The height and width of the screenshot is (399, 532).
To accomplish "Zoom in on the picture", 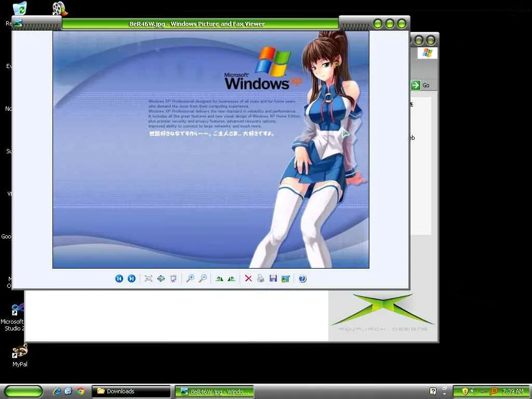I will pyautogui.click(x=190, y=278).
